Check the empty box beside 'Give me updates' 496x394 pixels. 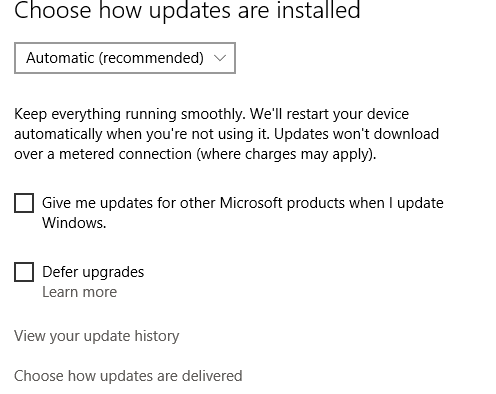24,203
